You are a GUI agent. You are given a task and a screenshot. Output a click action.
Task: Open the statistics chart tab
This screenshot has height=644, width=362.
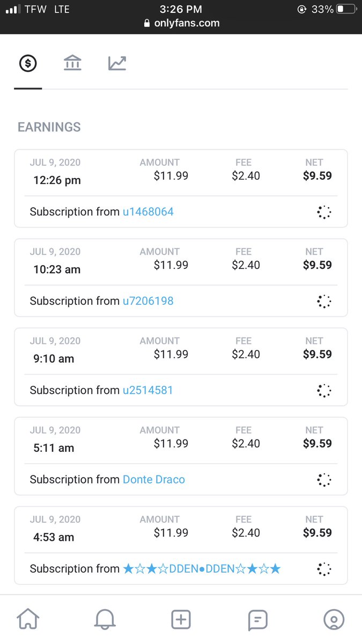[x=117, y=64]
